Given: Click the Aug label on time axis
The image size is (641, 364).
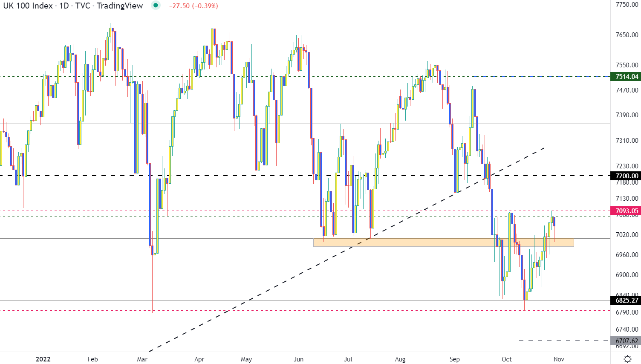Looking at the screenshot, I should tap(400, 359).
